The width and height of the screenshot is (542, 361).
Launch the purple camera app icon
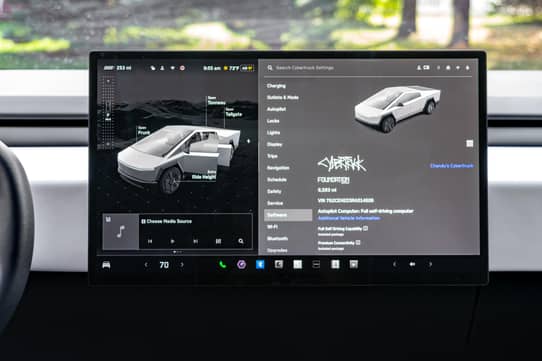[242, 265]
